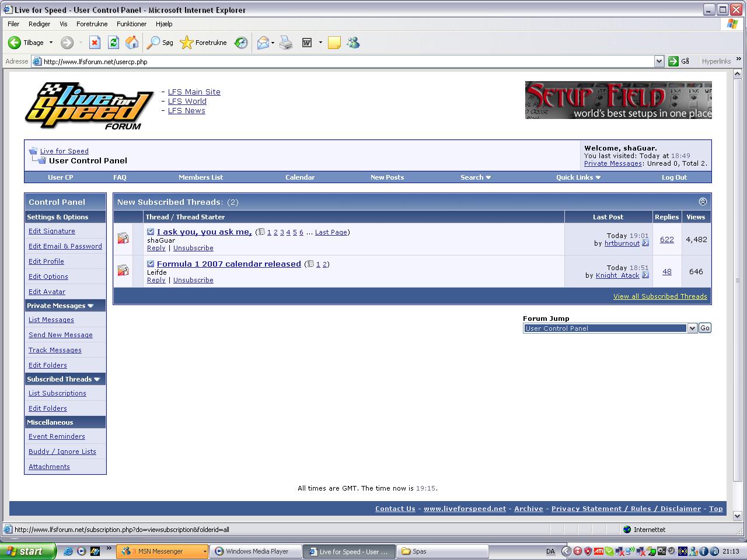Go to last post by hrtburnout arrow icon
Image resolution: width=747 pixels, height=560 pixels.
coord(645,243)
